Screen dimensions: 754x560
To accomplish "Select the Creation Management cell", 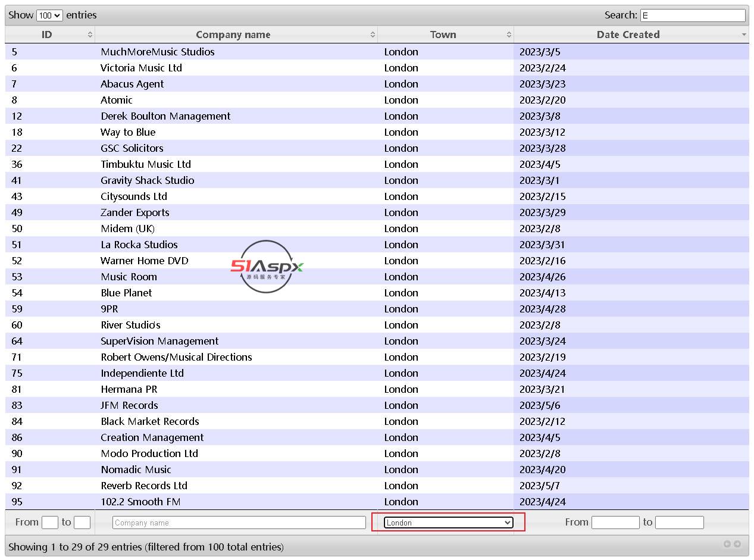I will click(152, 437).
